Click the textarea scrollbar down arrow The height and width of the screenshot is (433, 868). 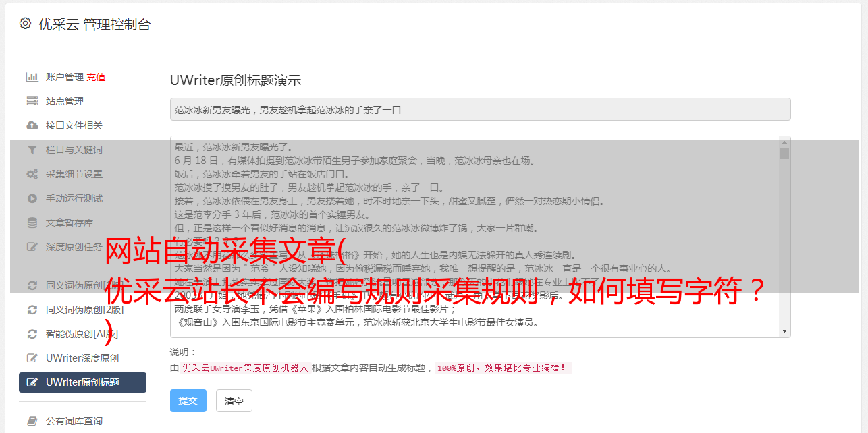point(784,331)
